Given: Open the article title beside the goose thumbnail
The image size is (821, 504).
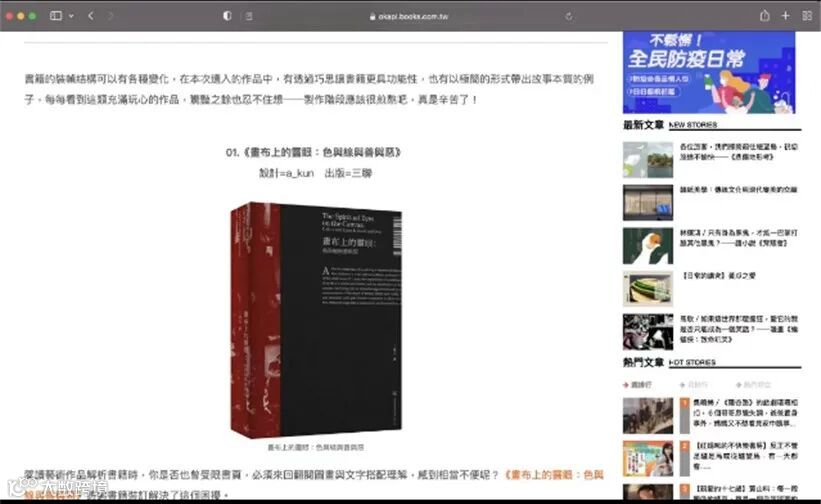Looking at the screenshot, I should [x=738, y=238].
